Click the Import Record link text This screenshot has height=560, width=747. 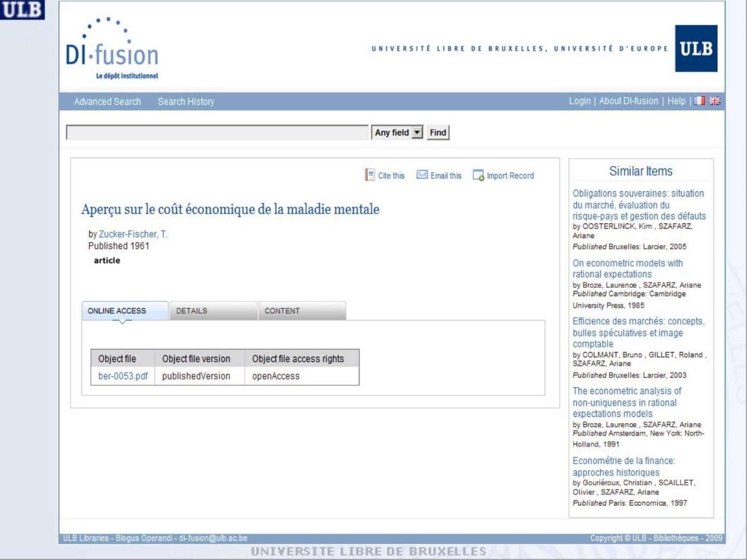(x=510, y=176)
